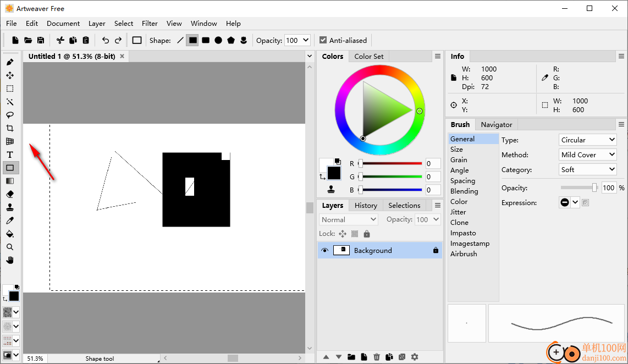Redo the last undone action

[x=118, y=40]
